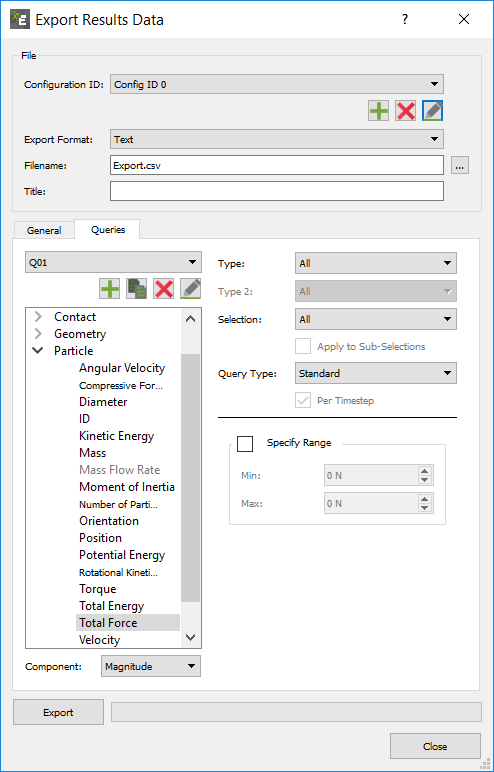Rename the query using pencil icon
The width and height of the screenshot is (494, 772).
click(x=190, y=289)
